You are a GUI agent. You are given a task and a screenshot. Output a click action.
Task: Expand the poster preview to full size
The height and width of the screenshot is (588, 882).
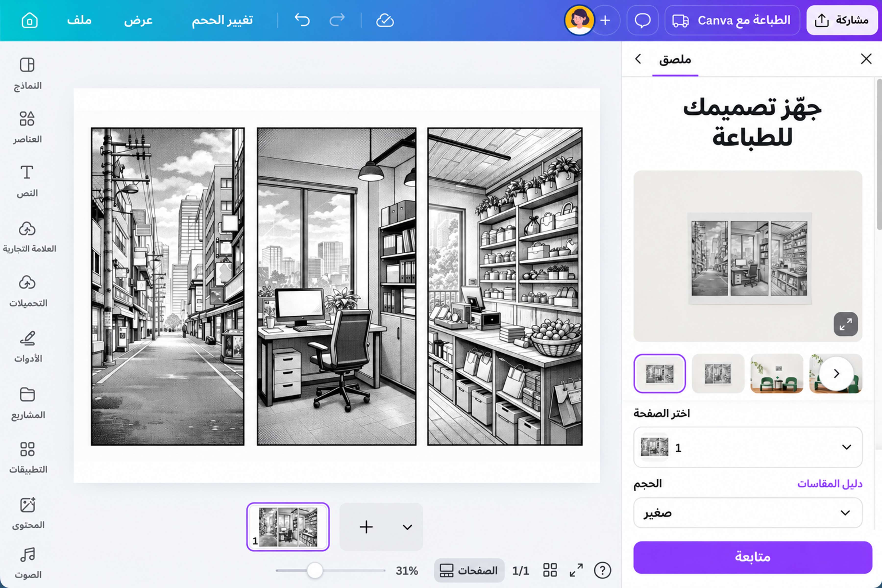click(x=846, y=324)
